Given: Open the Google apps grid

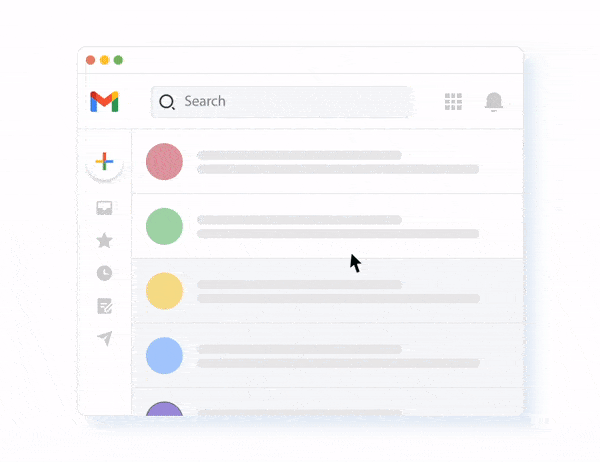Looking at the screenshot, I should pos(453,101).
